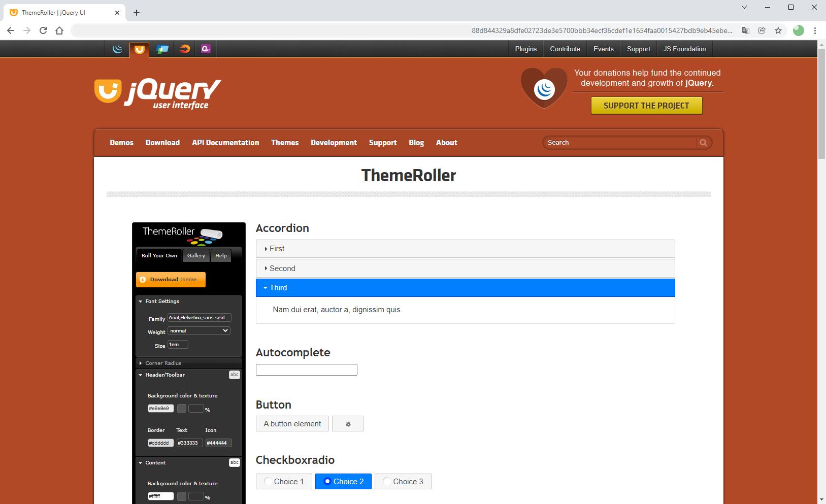Viewport: 826px width, 504px height.
Task: Pick the Header background color #e9e9e9 field
Action: pyautogui.click(x=160, y=409)
